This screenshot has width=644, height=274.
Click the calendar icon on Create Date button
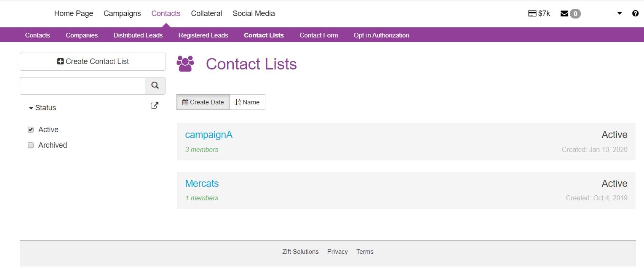click(185, 102)
